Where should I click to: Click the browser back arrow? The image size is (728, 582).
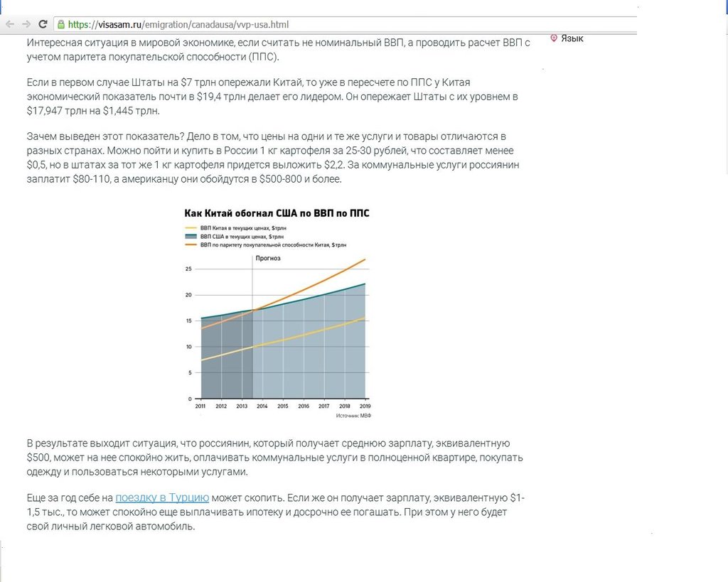click(x=10, y=24)
